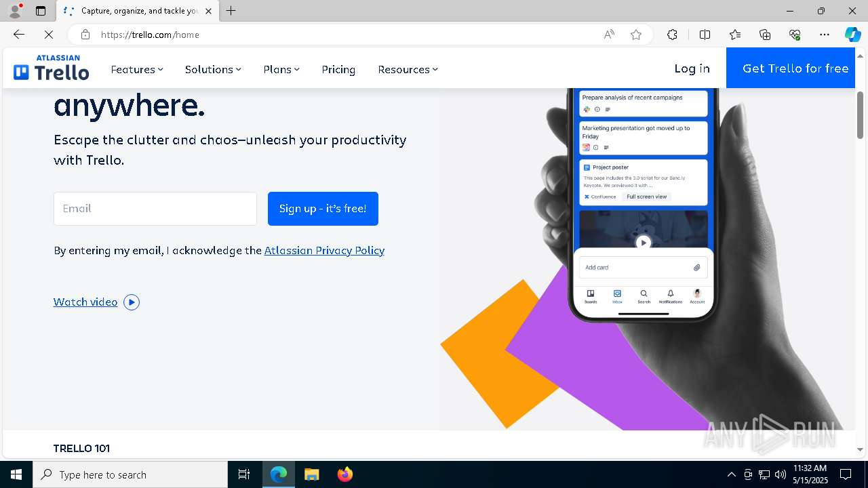Open network settings tray icon
Image resolution: width=868 pixels, height=488 pixels.
tap(764, 474)
